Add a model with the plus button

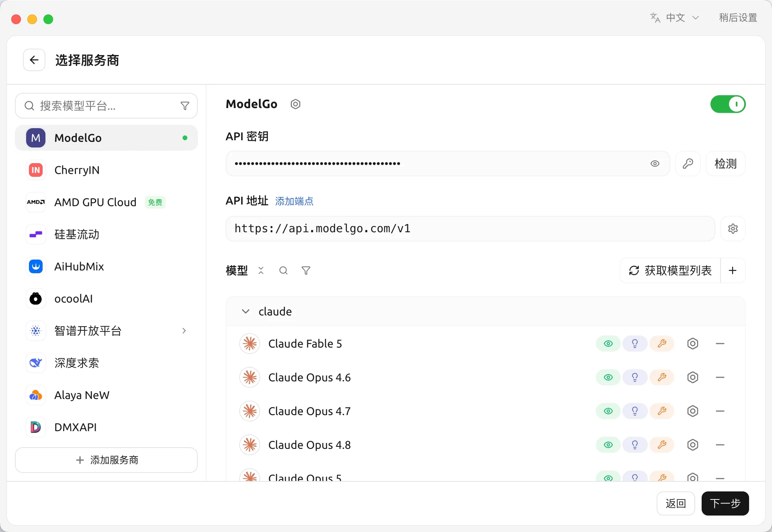(733, 270)
